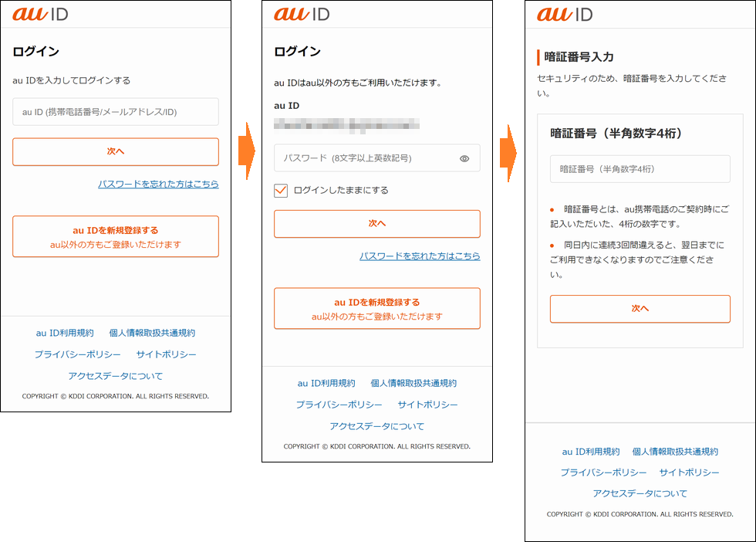The width and height of the screenshot is (756, 542).
Task: Click the au ID logo on the first login screen
Action: [x=40, y=14]
